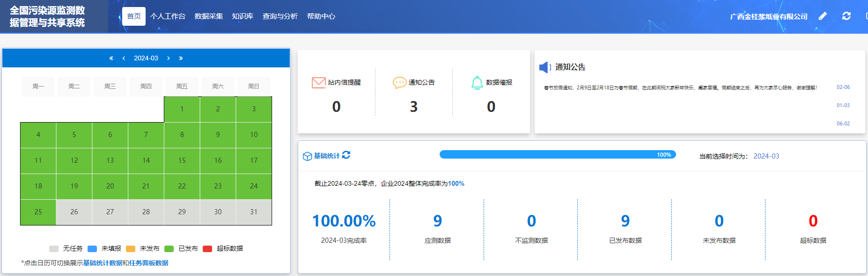868x276 pixels.
Task: Click the 通知公告 speaker icon
Action: click(x=544, y=67)
